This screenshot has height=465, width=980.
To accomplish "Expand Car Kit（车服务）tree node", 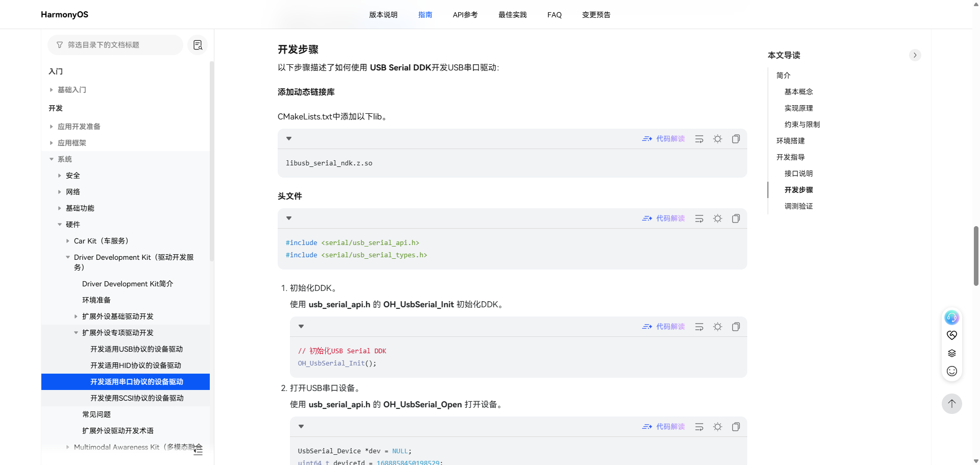I will (68, 241).
